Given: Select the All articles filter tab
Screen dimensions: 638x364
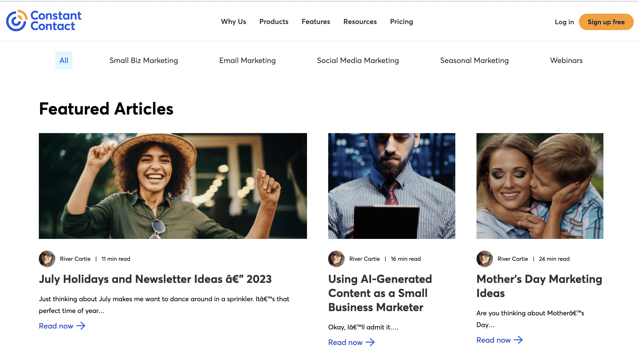Looking at the screenshot, I should click(64, 60).
